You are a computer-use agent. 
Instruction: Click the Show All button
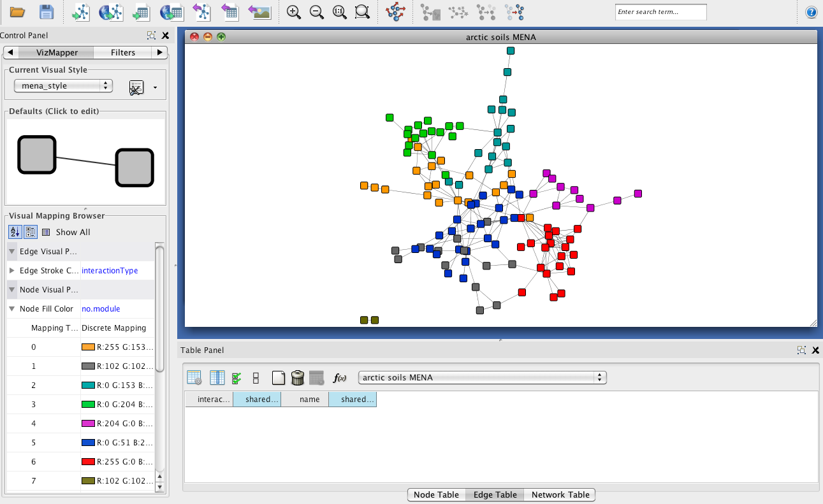[x=66, y=233]
